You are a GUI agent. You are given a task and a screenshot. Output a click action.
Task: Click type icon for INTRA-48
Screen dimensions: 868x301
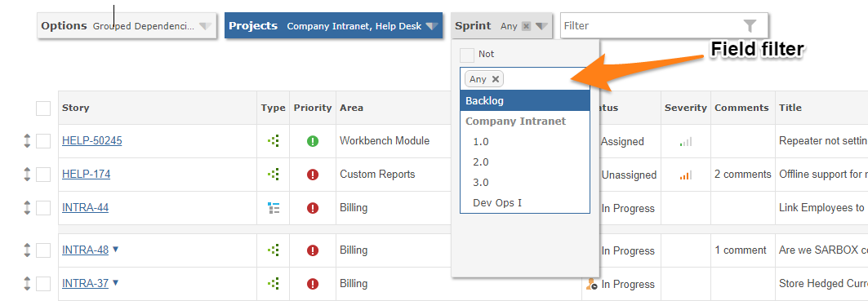click(x=273, y=250)
